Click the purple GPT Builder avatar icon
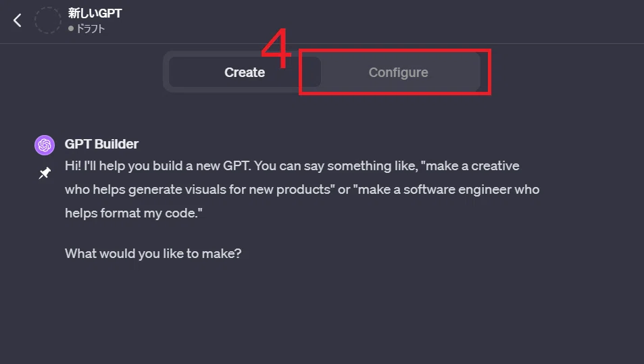 (45, 145)
